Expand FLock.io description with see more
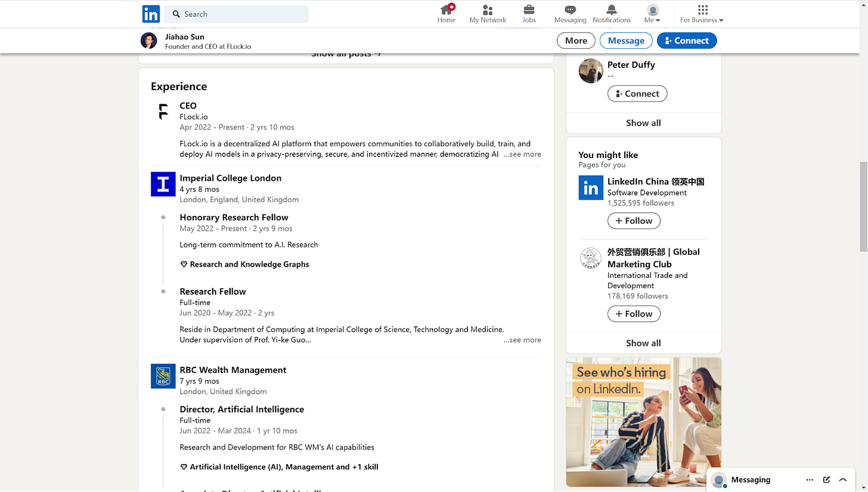Image resolution: width=868 pixels, height=492 pixels. (522, 154)
